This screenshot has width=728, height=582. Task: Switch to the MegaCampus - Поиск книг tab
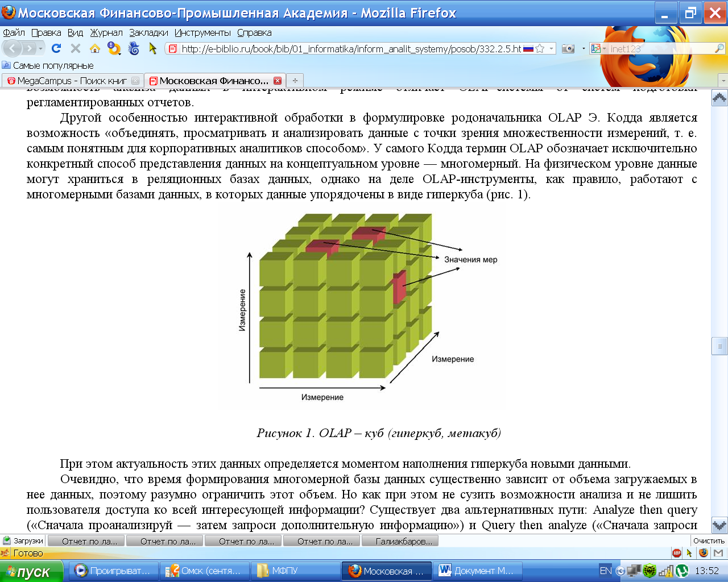point(73,81)
